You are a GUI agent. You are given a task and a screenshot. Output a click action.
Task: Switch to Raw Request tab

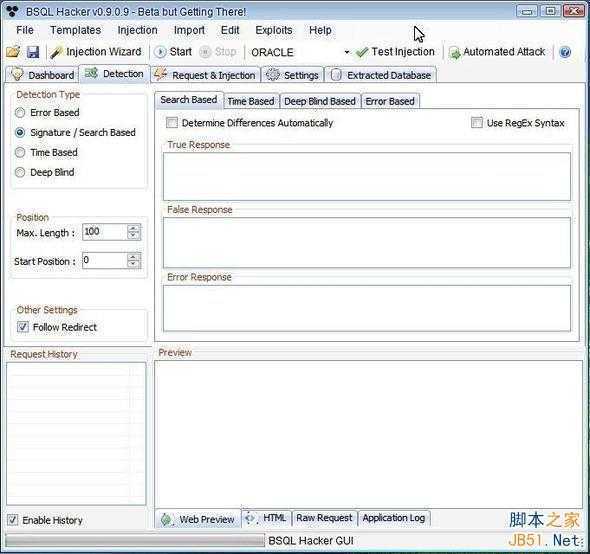pyautogui.click(x=324, y=518)
